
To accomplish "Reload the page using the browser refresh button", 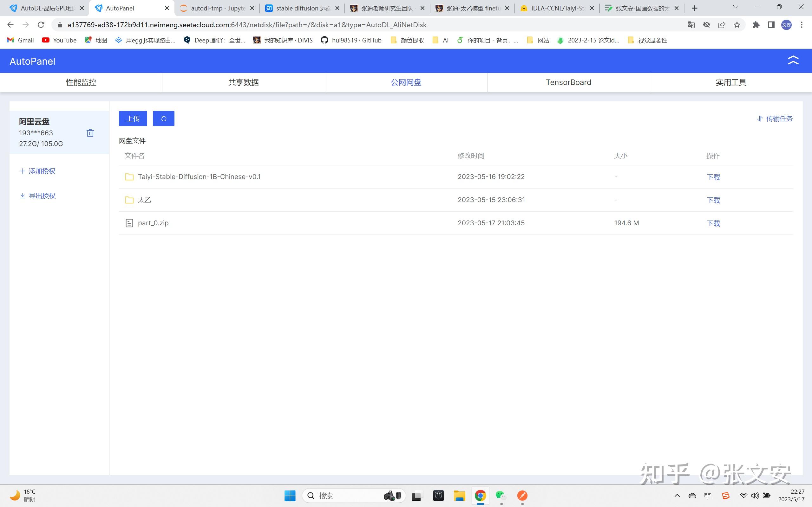I will (41, 25).
